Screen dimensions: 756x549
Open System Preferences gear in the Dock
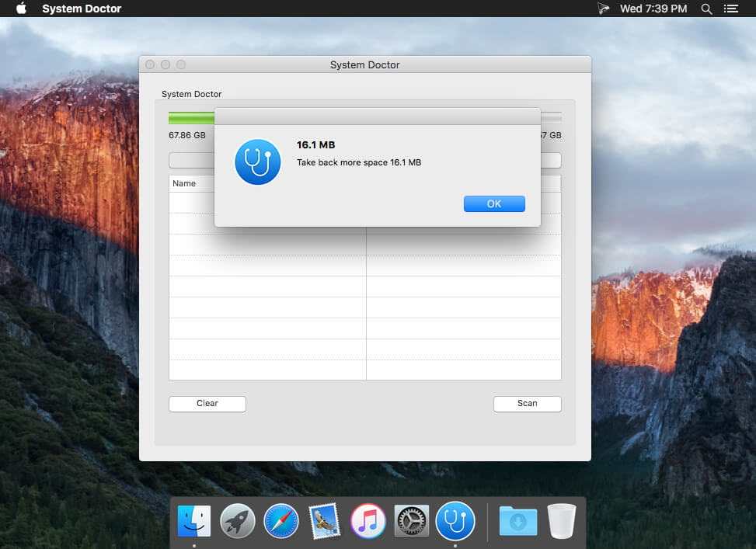(411, 521)
